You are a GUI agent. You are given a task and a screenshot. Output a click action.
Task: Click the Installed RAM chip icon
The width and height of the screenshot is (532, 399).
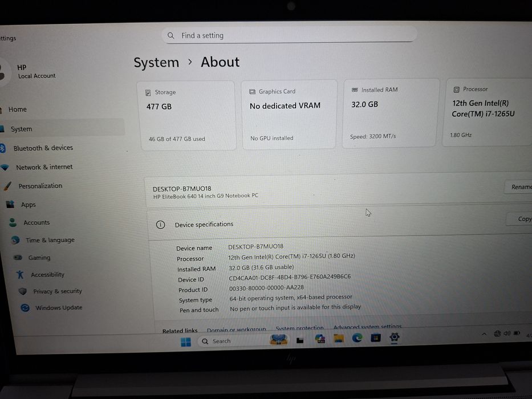click(355, 90)
